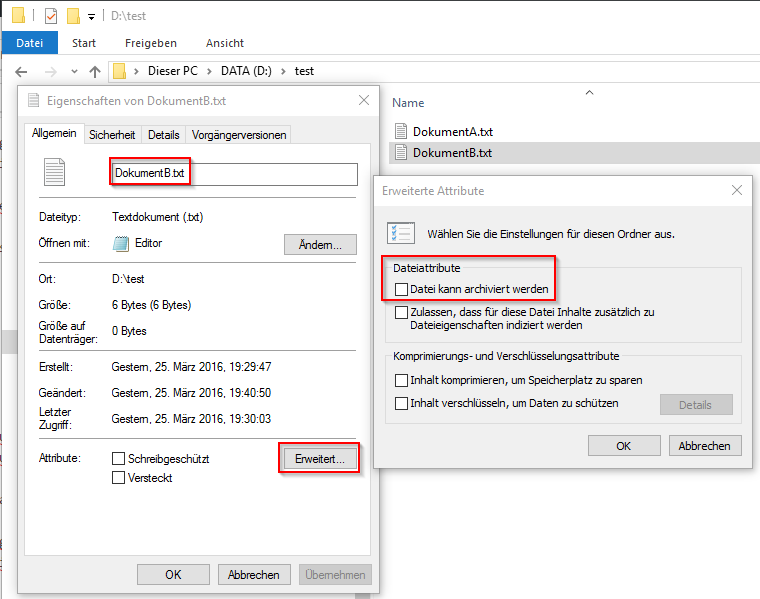Go up one folder level arrow
This screenshot has width=760, height=599.
tap(95, 72)
